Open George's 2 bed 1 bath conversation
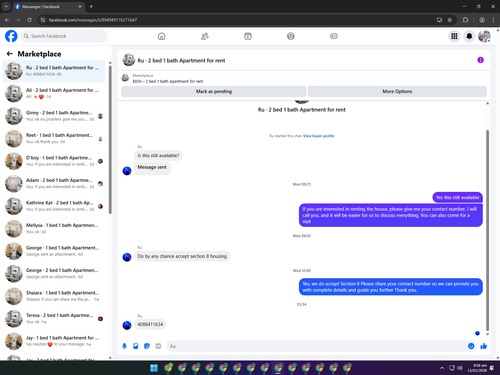 point(54,273)
